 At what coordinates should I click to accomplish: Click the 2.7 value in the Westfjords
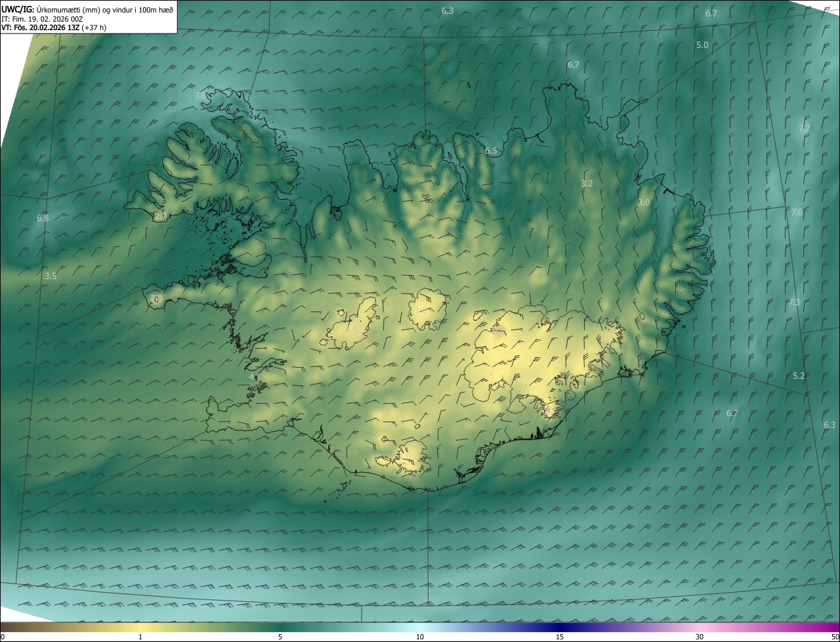point(160,216)
